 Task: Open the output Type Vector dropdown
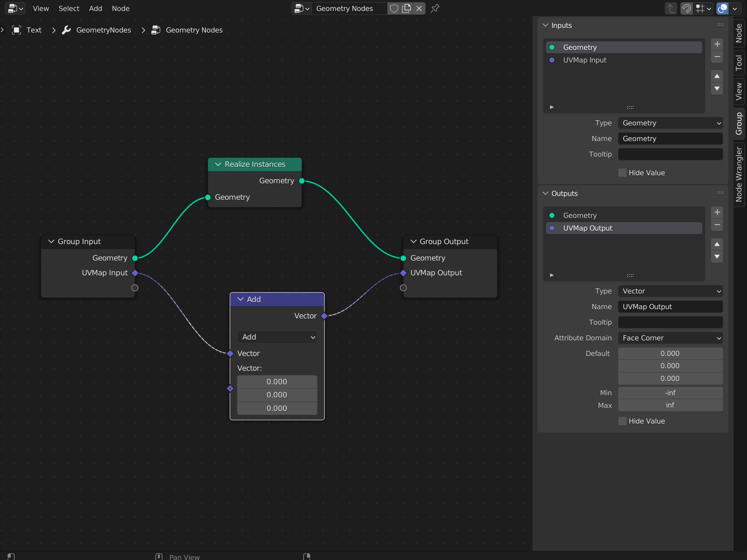pyautogui.click(x=671, y=291)
